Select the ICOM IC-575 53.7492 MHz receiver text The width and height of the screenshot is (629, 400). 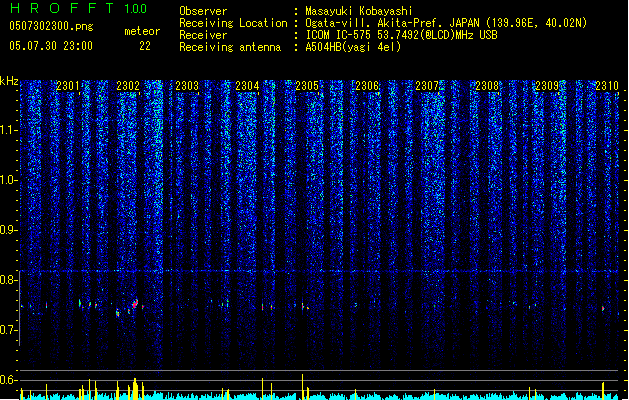[402, 35]
